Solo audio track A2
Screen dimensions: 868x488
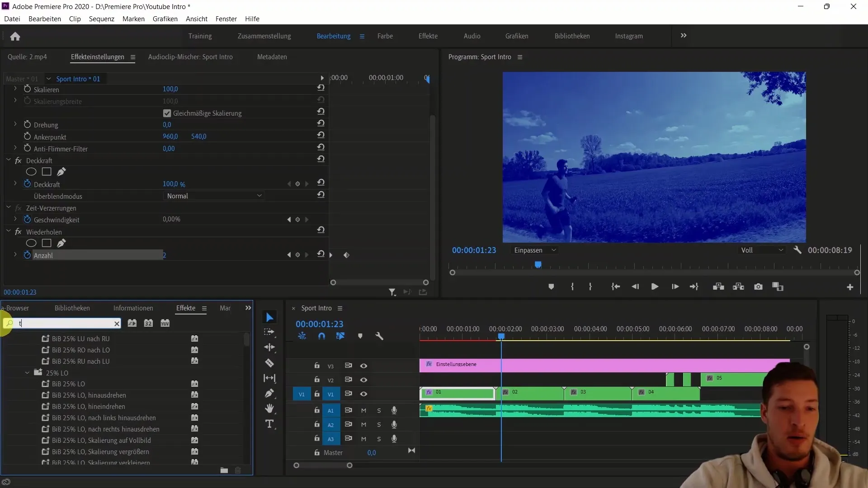tap(379, 425)
